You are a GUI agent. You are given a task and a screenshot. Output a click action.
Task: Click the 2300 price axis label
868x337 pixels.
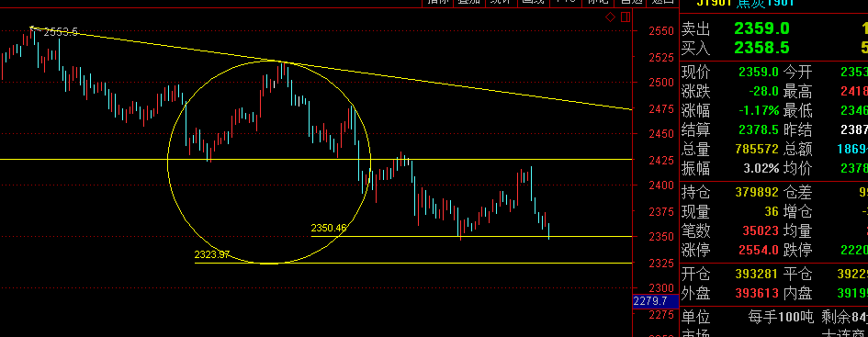(x=661, y=288)
